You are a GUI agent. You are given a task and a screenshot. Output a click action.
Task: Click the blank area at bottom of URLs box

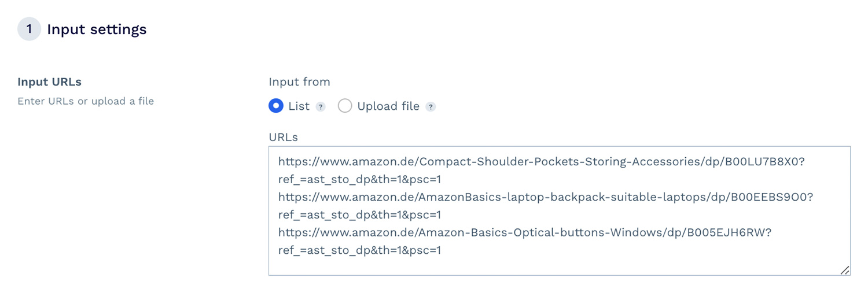[x=556, y=266]
